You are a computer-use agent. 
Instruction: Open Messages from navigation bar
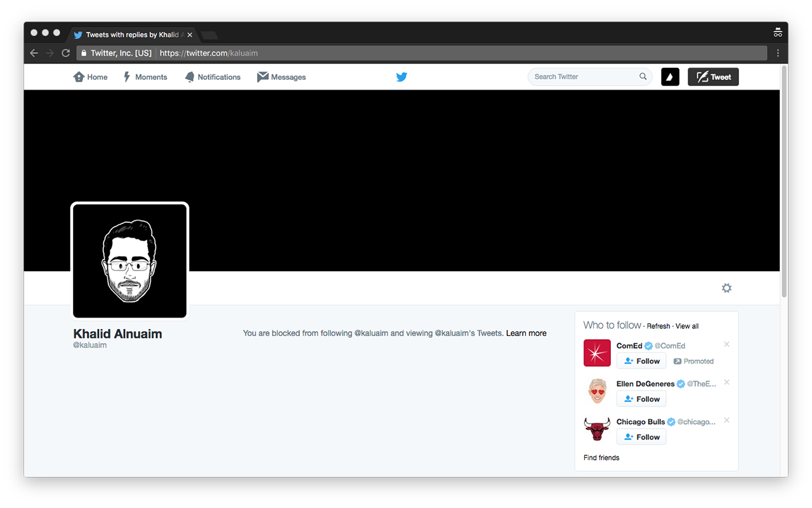pos(281,77)
